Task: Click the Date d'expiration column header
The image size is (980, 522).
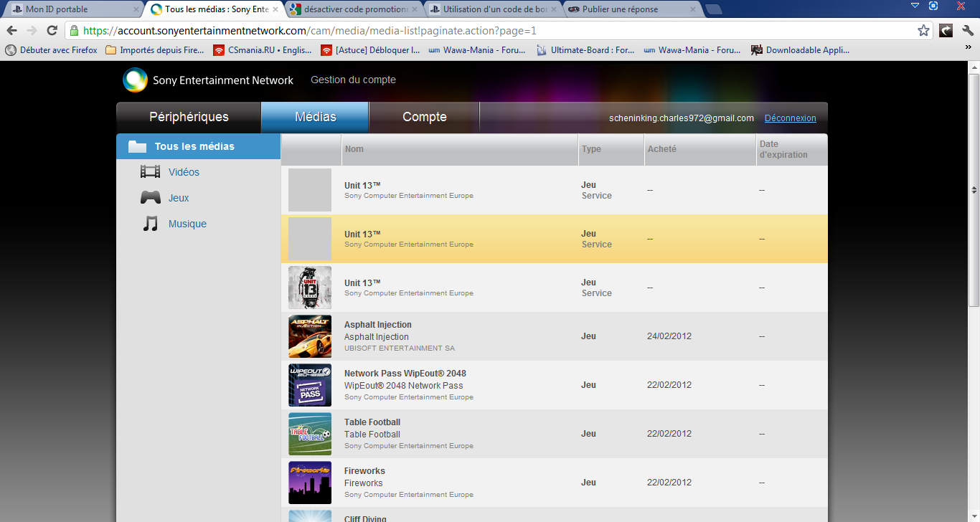Action: click(x=792, y=149)
